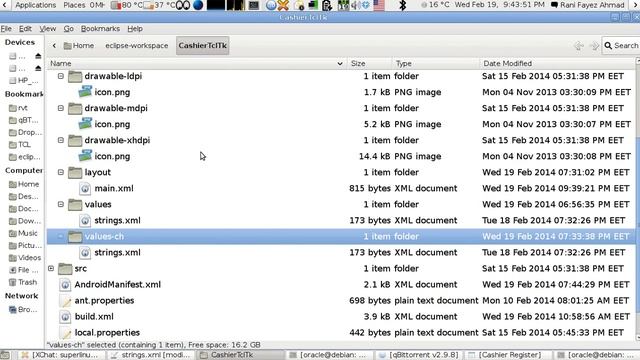Expand the src folder tree node
The height and width of the screenshot is (360, 640).
click(51, 269)
